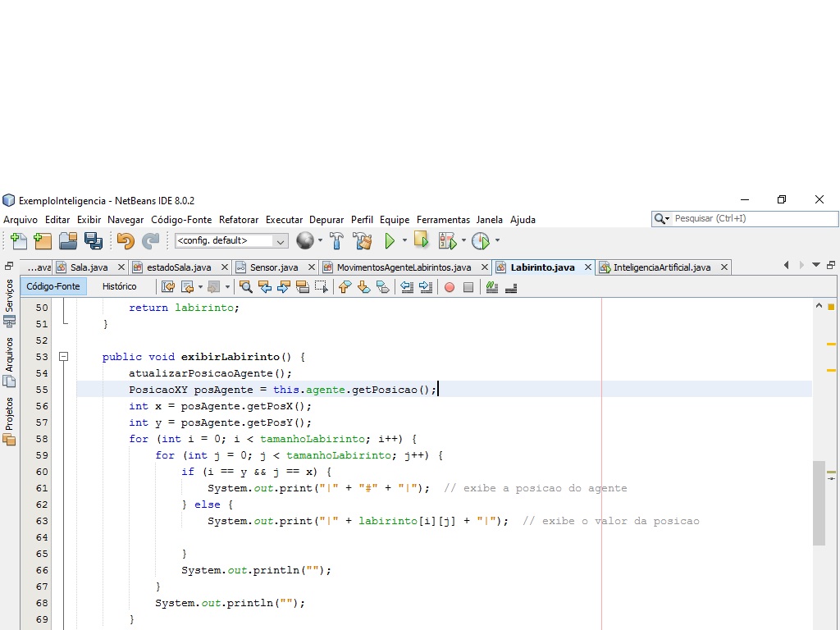Image resolution: width=840 pixels, height=630 pixels.
Task: Switch to the Histórico view
Action: point(120,286)
